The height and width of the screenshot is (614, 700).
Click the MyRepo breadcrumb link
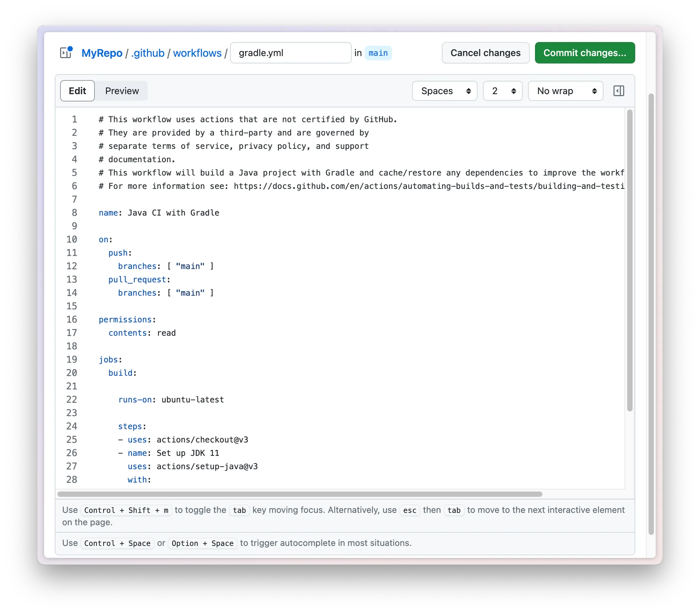(102, 53)
